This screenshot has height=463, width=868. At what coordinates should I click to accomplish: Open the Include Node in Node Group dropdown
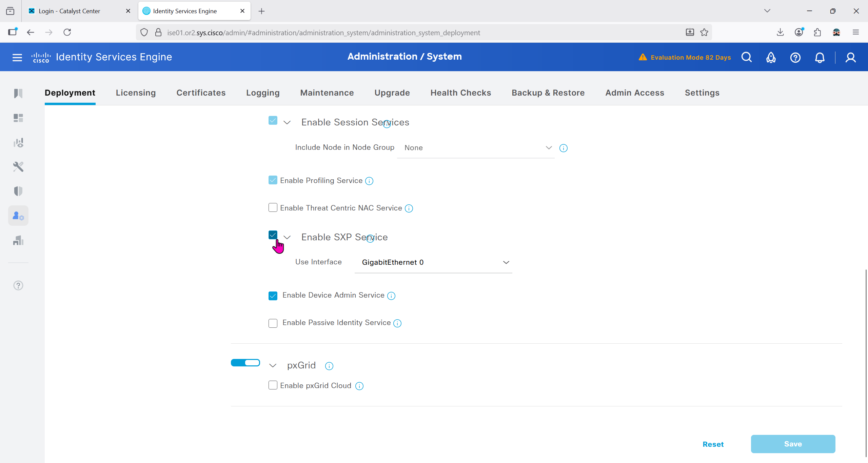tap(475, 148)
